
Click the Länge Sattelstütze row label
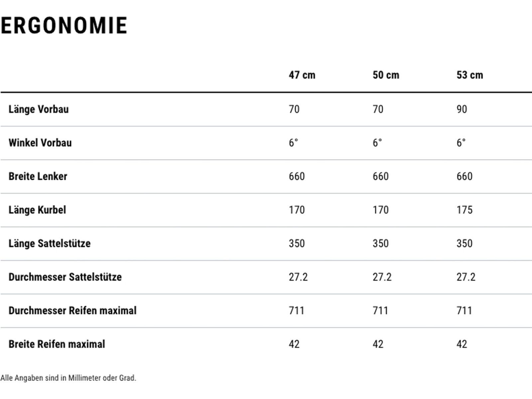click(x=50, y=244)
